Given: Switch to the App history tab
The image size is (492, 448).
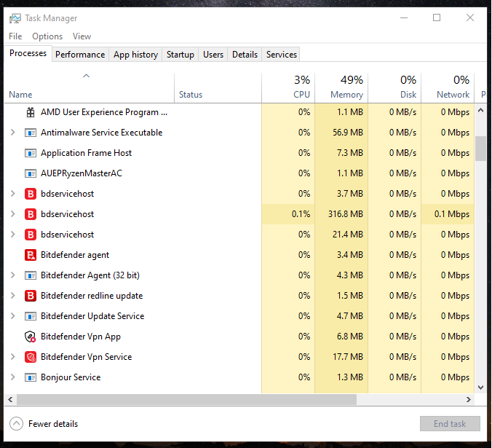Looking at the screenshot, I should [x=135, y=55].
